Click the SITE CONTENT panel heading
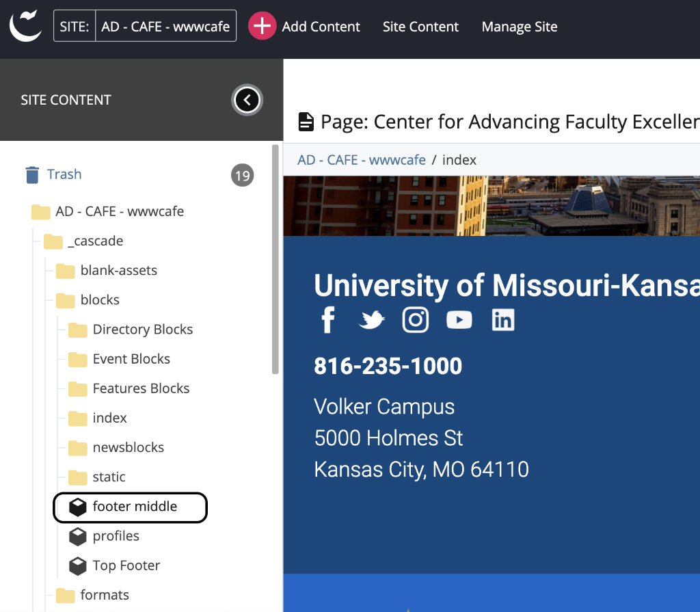The height and width of the screenshot is (612, 700). pyautogui.click(x=66, y=100)
